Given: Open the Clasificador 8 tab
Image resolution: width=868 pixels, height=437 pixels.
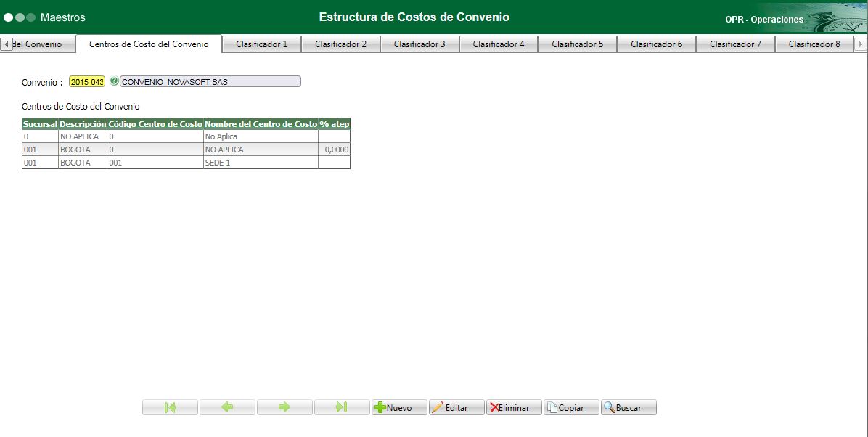Looking at the screenshot, I should 814,44.
